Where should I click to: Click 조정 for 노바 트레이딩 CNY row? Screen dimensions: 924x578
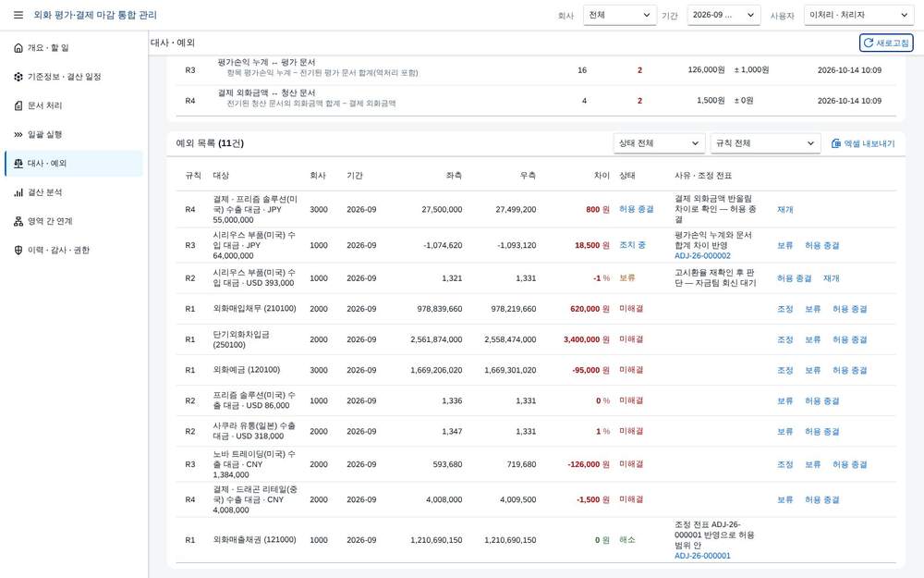click(x=784, y=465)
